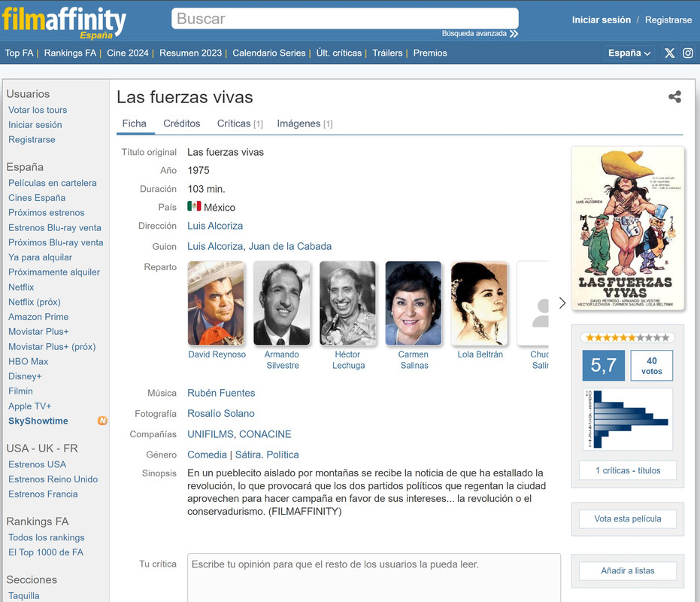Open SkyShowtime in sidebar
The image size is (700, 602).
pyautogui.click(x=38, y=421)
